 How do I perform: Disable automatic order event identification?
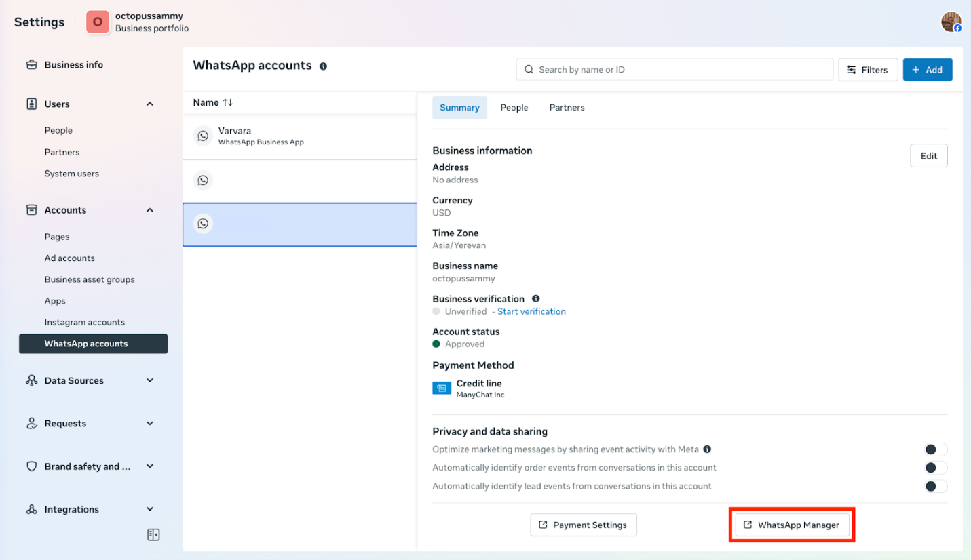click(x=934, y=467)
